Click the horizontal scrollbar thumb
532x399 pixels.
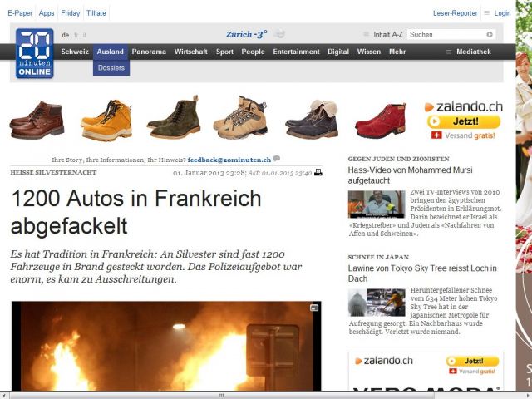pos(222,396)
